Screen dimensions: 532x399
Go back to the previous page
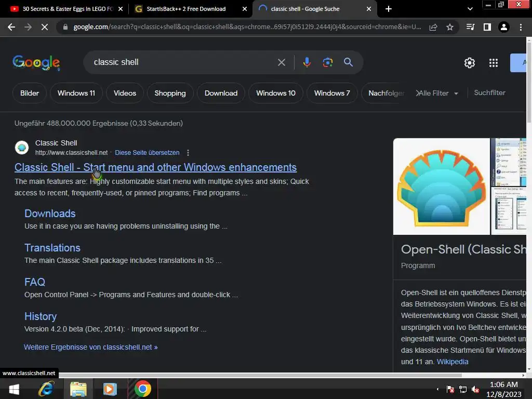pyautogui.click(x=11, y=27)
